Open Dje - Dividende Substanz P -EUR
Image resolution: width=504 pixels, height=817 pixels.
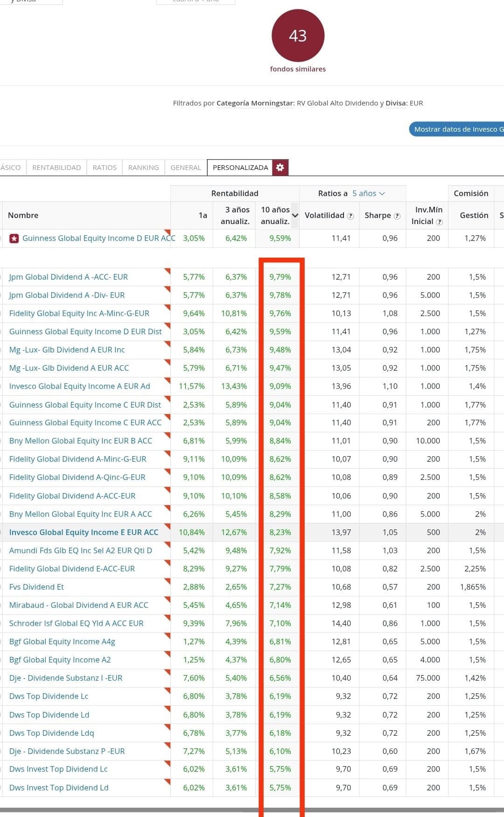[67, 751]
